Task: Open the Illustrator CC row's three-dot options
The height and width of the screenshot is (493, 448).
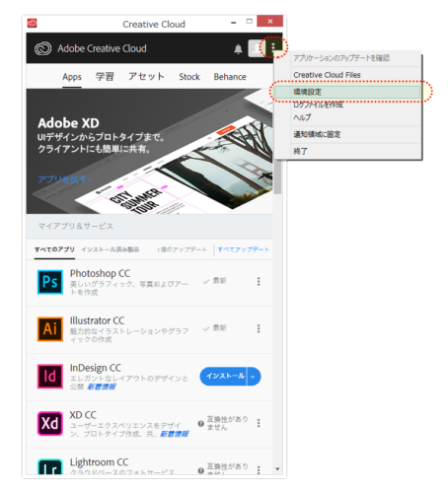Action: (259, 328)
